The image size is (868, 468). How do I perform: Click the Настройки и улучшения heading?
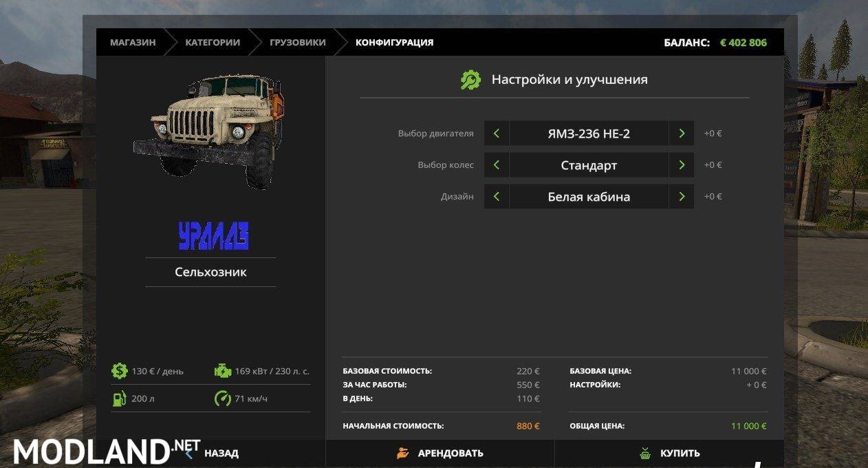click(x=569, y=80)
